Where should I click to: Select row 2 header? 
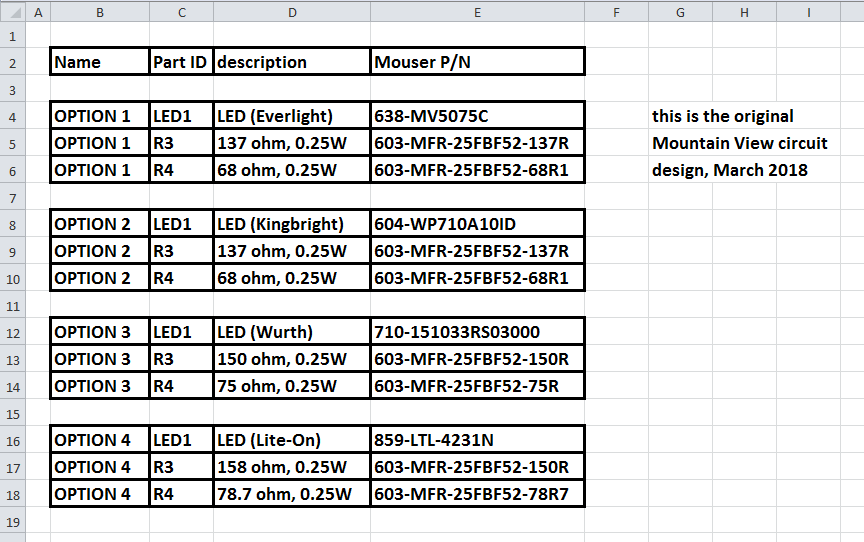13,63
